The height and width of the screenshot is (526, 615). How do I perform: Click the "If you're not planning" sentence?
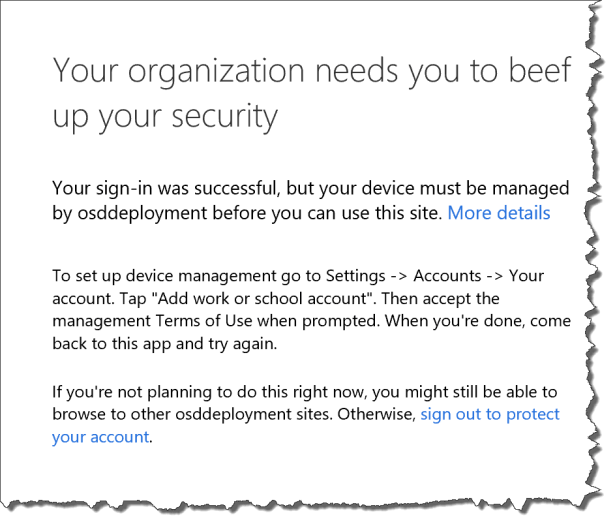[x=150, y=392]
